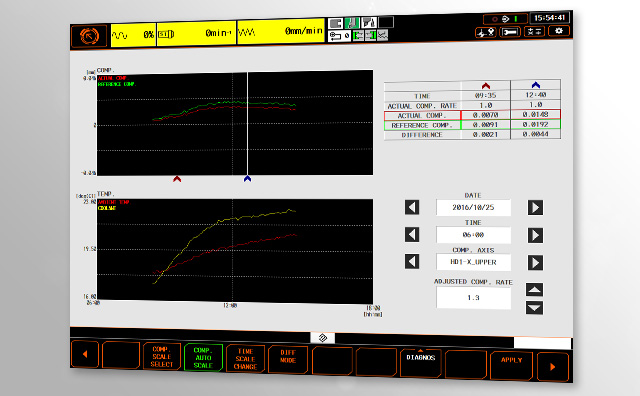Open the calculator icon in top bar
The image size is (640, 396).
click(x=534, y=31)
